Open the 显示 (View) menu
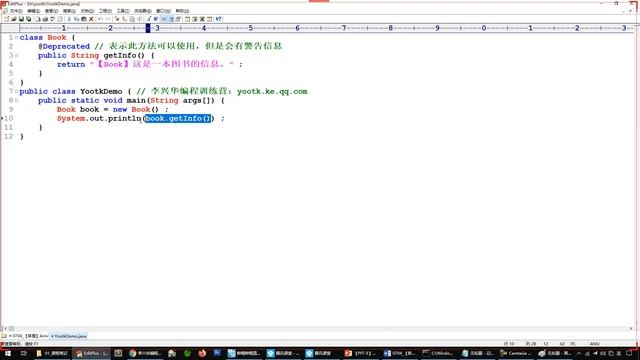The height and width of the screenshot is (360, 640). [x=51, y=11]
